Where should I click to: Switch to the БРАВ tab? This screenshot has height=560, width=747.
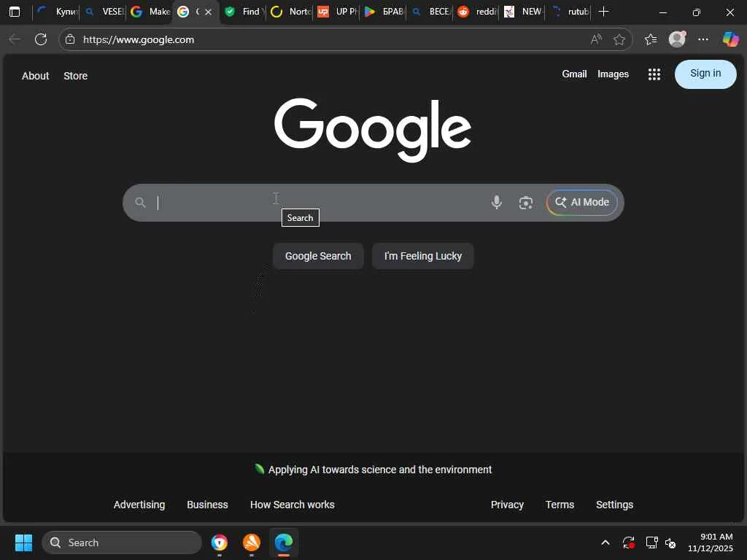coord(384,12)
